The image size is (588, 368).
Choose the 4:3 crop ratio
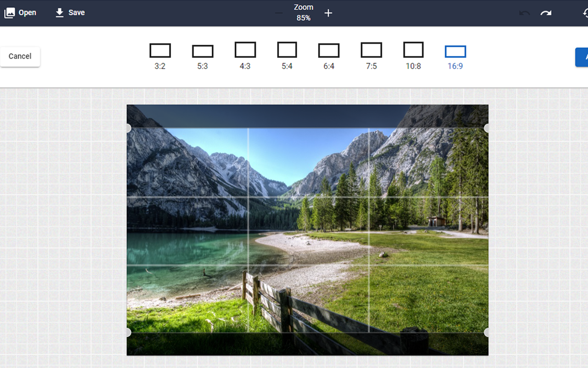[245, 56]
